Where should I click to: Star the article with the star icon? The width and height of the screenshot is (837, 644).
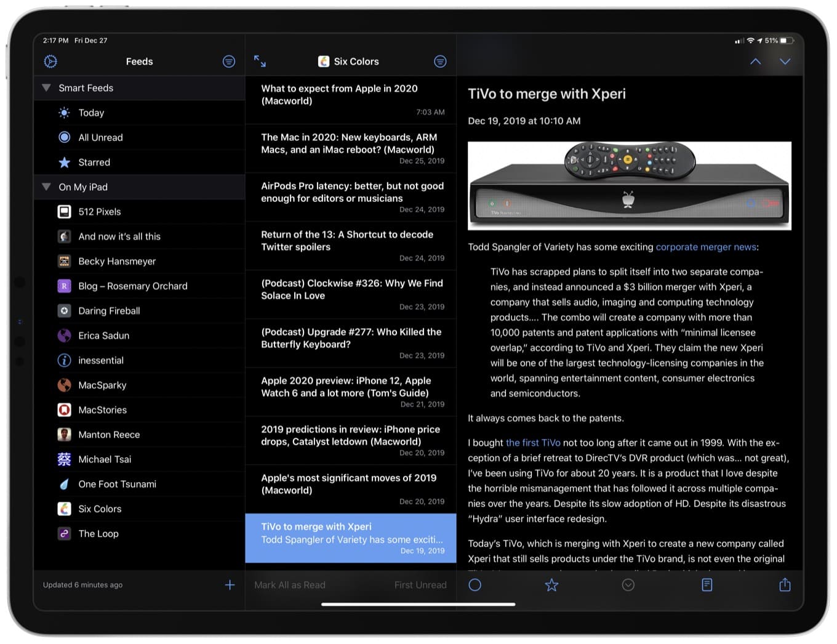(x=551, y=585)
